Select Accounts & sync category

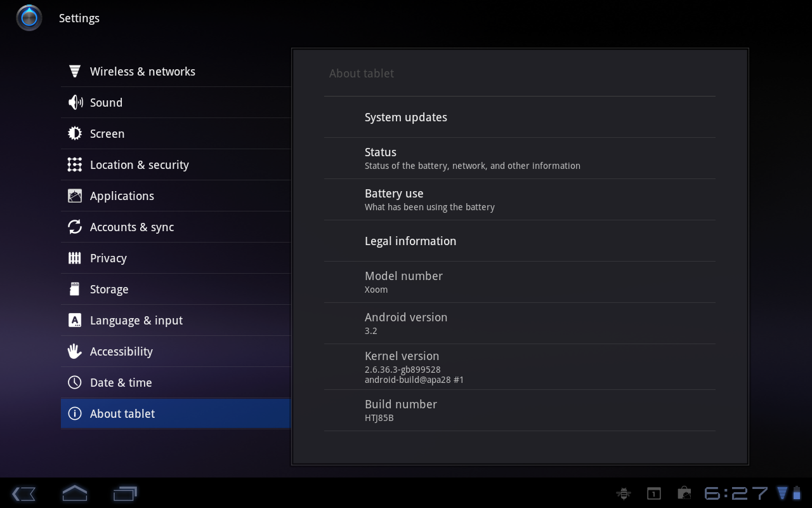(176, 227)
